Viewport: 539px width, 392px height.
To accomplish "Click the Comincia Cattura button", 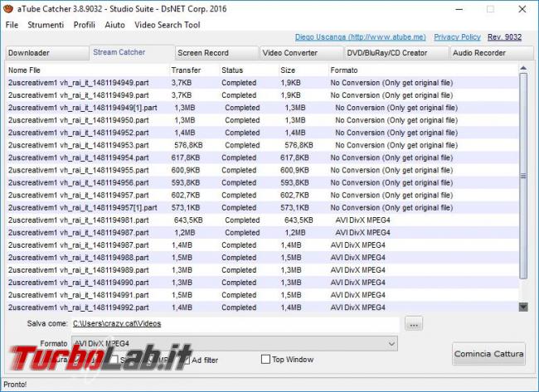I will (x=488, y=354).
